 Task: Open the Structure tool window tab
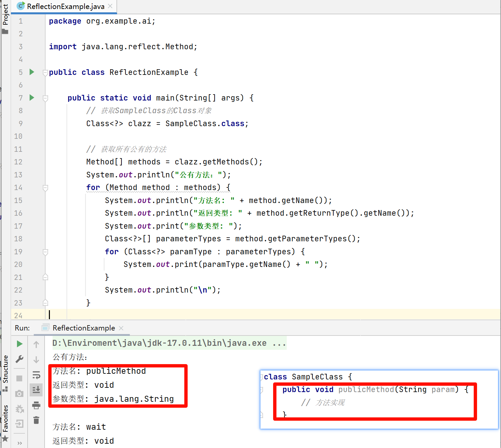click(x=5, y=369)
